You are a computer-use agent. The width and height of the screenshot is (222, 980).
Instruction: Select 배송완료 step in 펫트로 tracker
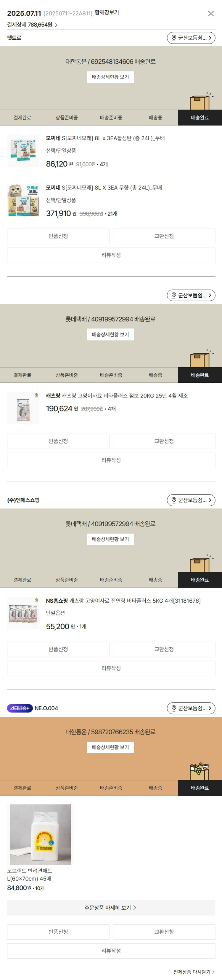200,118
